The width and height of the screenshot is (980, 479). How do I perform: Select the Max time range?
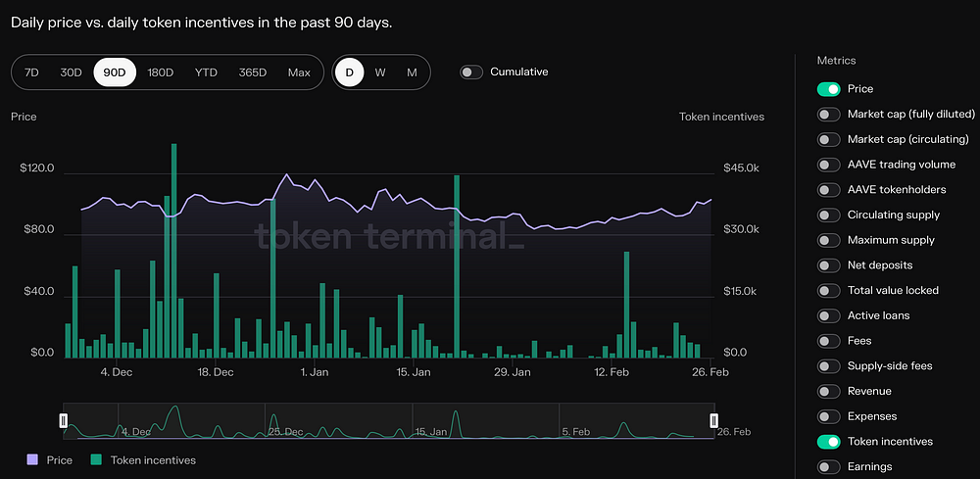click(x=299, y=72)
